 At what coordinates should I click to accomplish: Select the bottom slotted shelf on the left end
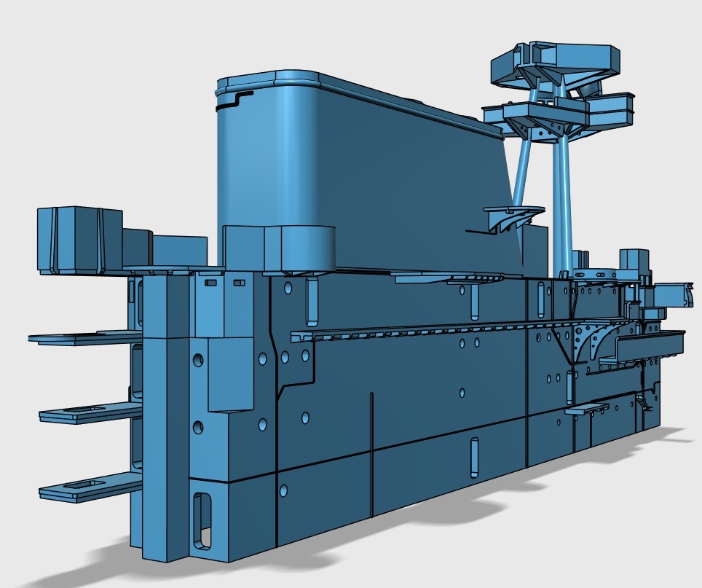tap(91, 487)
